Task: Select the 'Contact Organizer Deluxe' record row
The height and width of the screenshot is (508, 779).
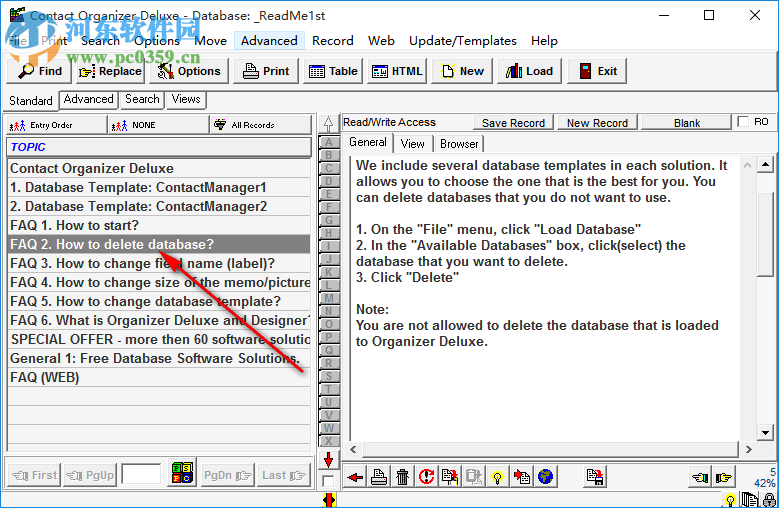Action: (x=159, y=168)
